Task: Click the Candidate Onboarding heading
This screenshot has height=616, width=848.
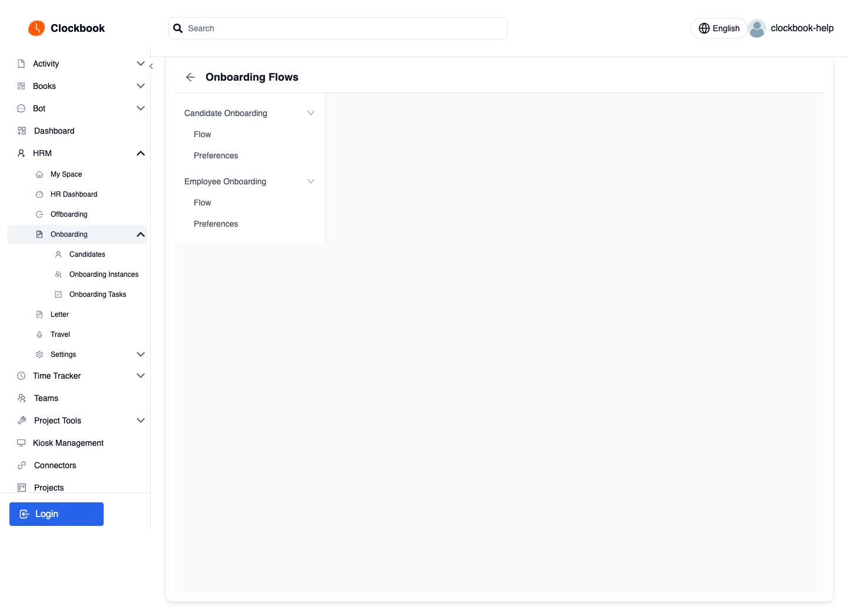Action: pyautogui.click(x=226, y=113)
